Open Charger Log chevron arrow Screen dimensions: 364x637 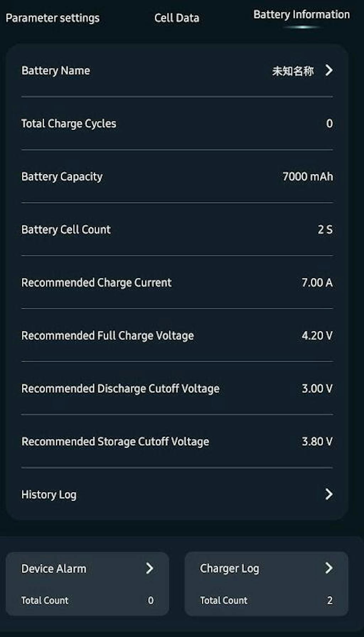[x=329, y=568]
